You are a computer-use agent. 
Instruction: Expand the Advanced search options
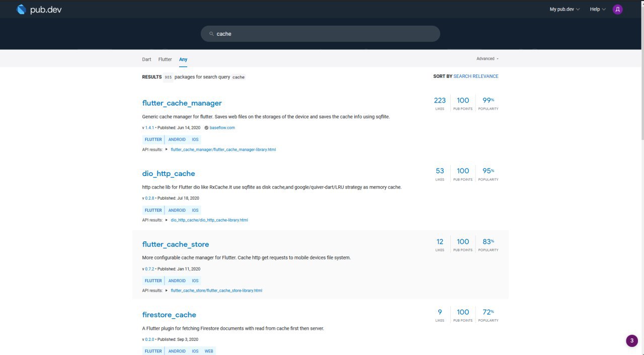coord(488,59)
